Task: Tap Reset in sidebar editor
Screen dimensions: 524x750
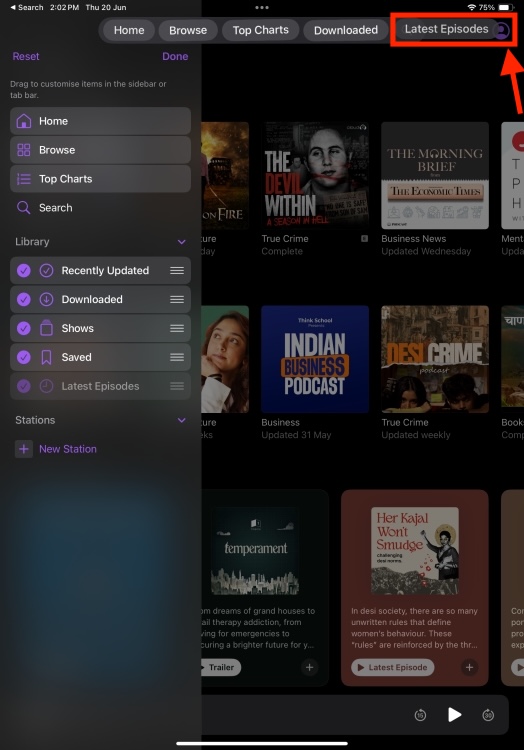Action: (26, 56)
